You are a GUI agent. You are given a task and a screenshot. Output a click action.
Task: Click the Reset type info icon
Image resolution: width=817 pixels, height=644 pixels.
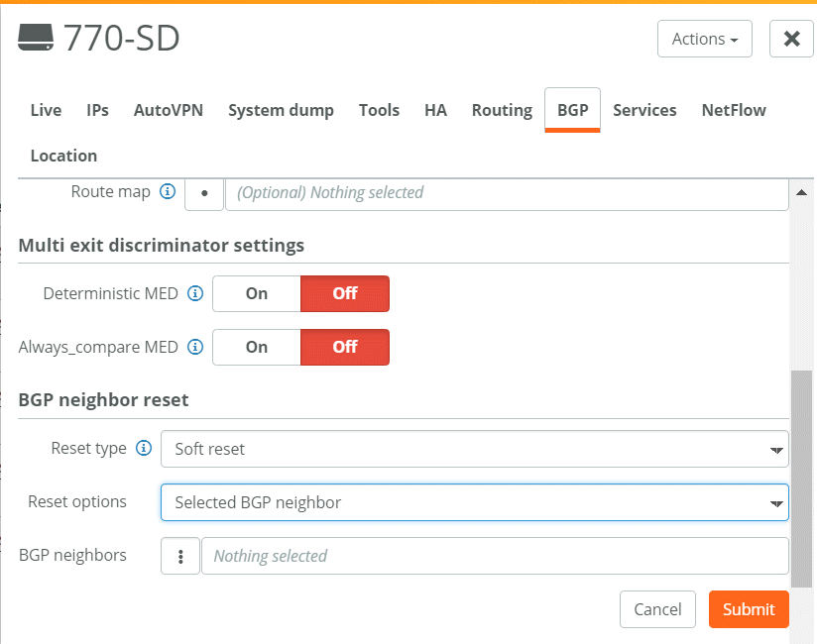pos(144,448)
